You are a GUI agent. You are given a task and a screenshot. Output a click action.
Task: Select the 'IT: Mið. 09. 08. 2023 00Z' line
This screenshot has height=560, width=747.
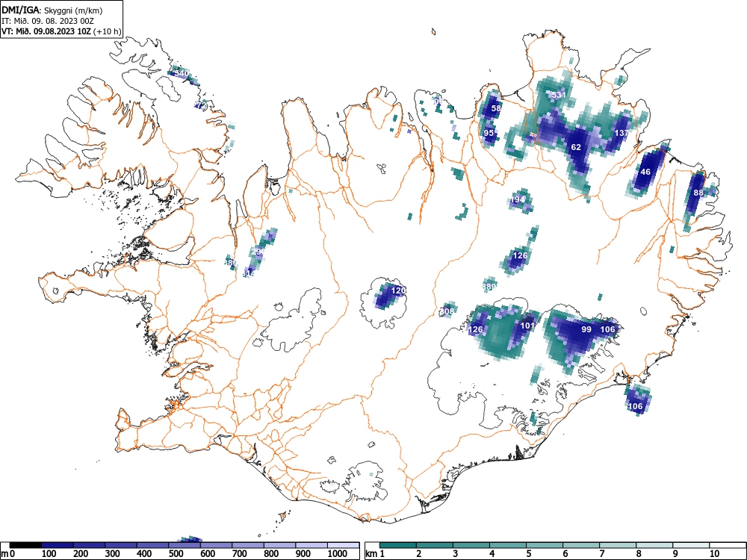tap(48, 21)
